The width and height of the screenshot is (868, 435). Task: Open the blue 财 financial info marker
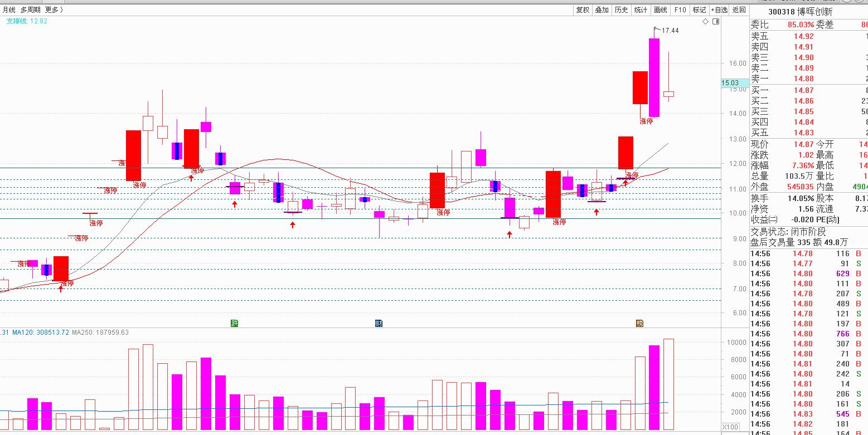pyautogui.click(x=379, y=323)
